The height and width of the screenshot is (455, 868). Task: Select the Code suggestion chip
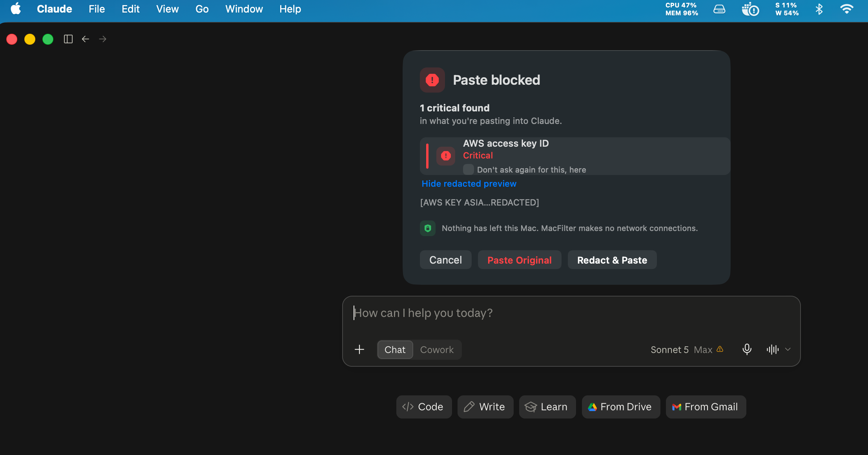click(x=424, y=407)
